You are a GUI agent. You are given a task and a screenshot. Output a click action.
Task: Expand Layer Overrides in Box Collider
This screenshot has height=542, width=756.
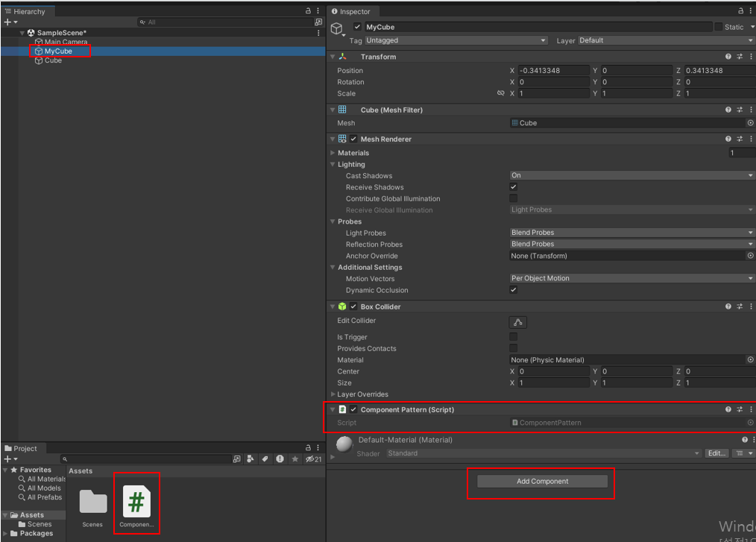click(333, 394)
